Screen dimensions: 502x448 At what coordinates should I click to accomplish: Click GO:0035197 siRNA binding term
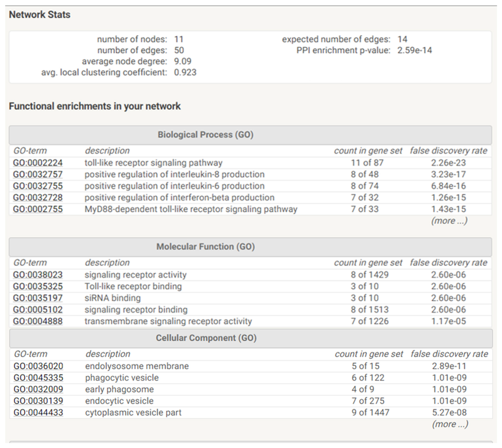38,298
